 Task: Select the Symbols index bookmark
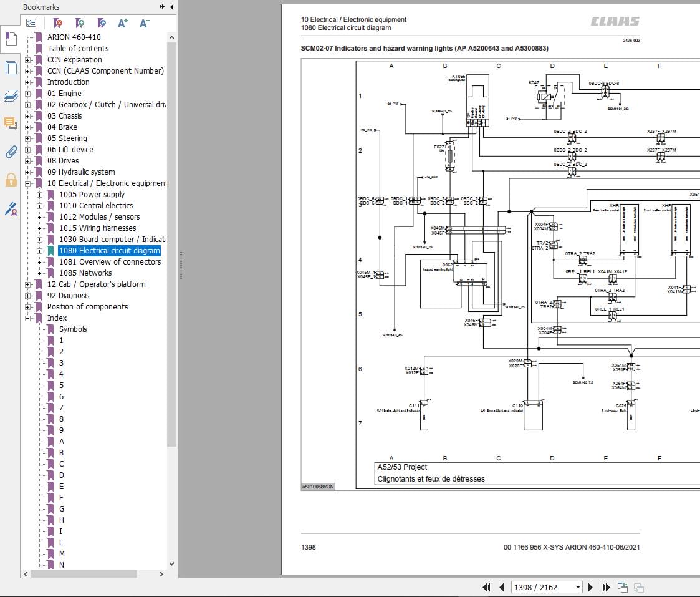tap(73, 329)
